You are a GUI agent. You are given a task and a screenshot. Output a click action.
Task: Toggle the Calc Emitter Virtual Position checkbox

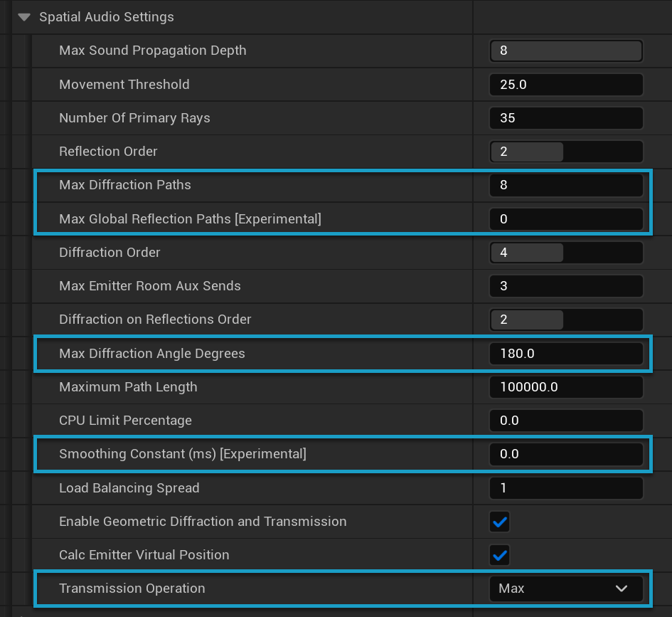[x=500, y=555]
